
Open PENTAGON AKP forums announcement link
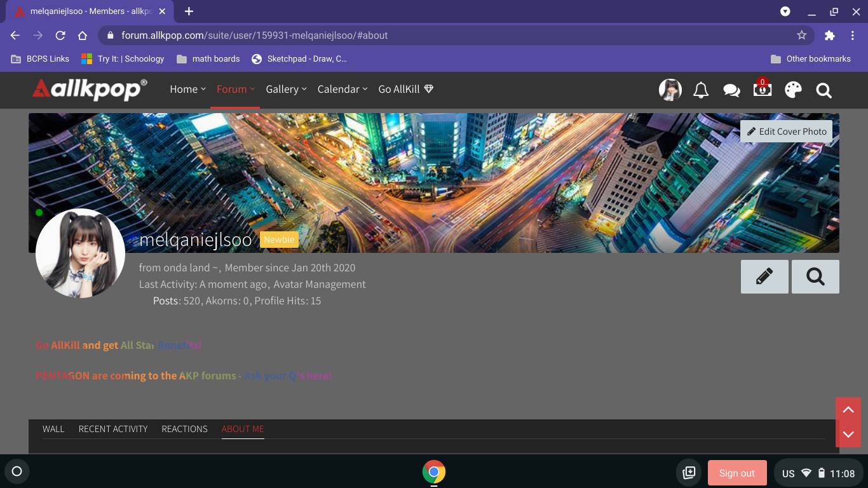coord(184,376)
